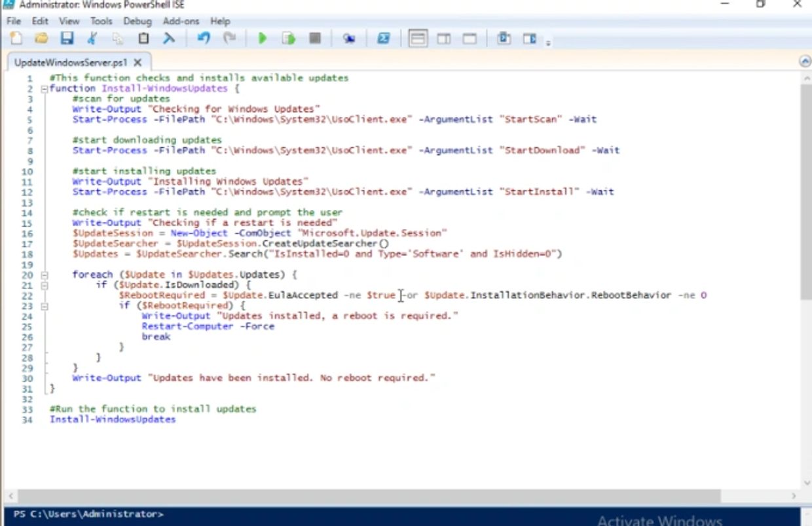The width and height of the screenshot is (812, 526).
Task: Collapse the script pane using the chevron button
Action: click(805, 61)
